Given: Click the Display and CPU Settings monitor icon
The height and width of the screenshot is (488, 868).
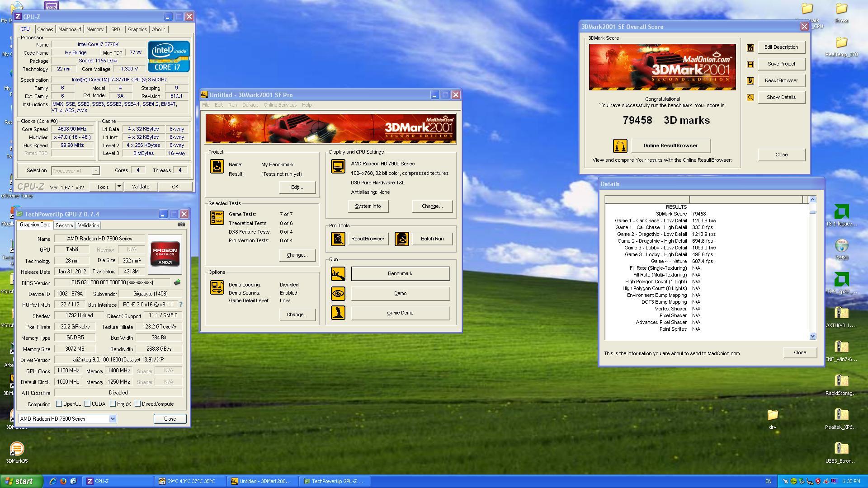Looking at the screenshot, I should (338, 166).
